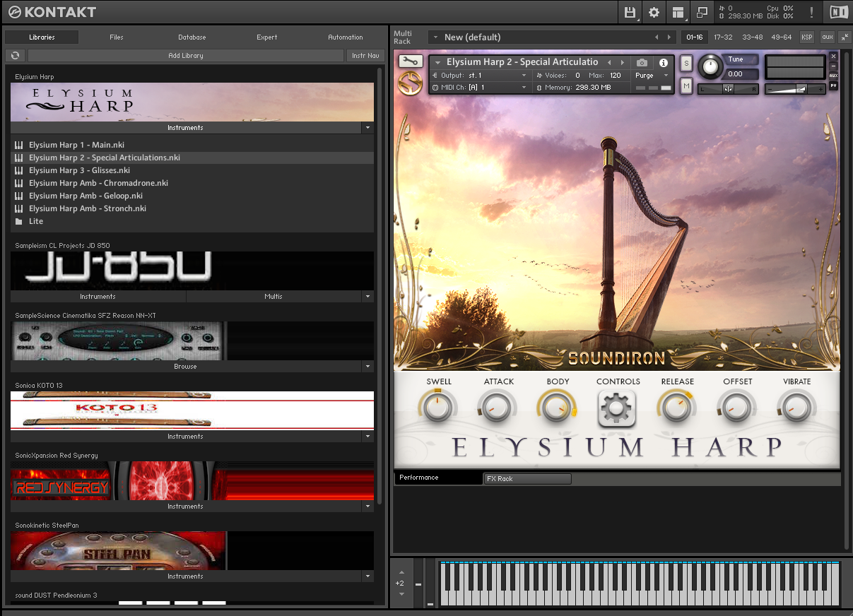Click the Lite folder icon
The height and width of the screenshot is (616, 853).
pos(18,221)
